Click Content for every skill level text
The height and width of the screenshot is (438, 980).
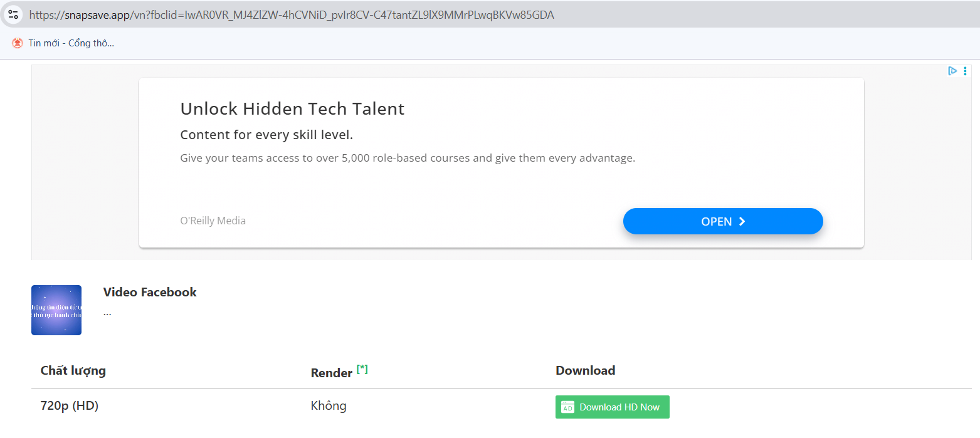(x=266, y=135)
